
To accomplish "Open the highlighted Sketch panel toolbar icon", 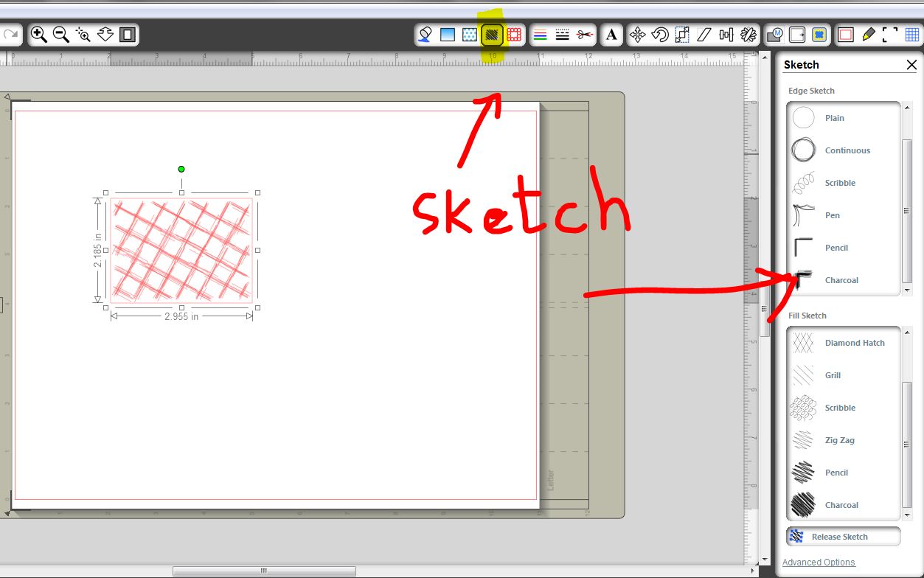I will point(491,34).
